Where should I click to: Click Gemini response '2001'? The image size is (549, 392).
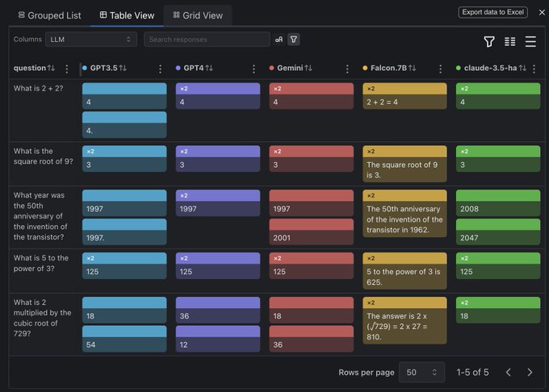[312, 231]
